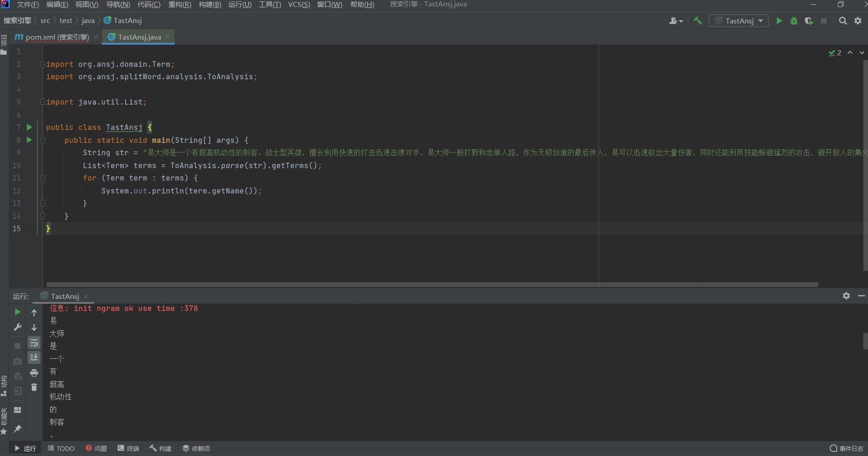868x456 pixels.
Task: Toggle scroll to end in the Run console
Action: coord(34,357)
